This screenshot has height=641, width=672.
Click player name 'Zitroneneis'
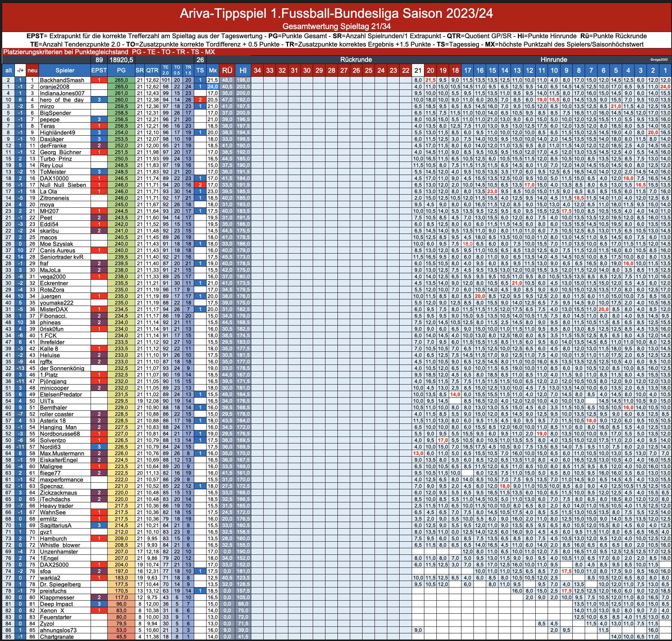pos(54,198)
